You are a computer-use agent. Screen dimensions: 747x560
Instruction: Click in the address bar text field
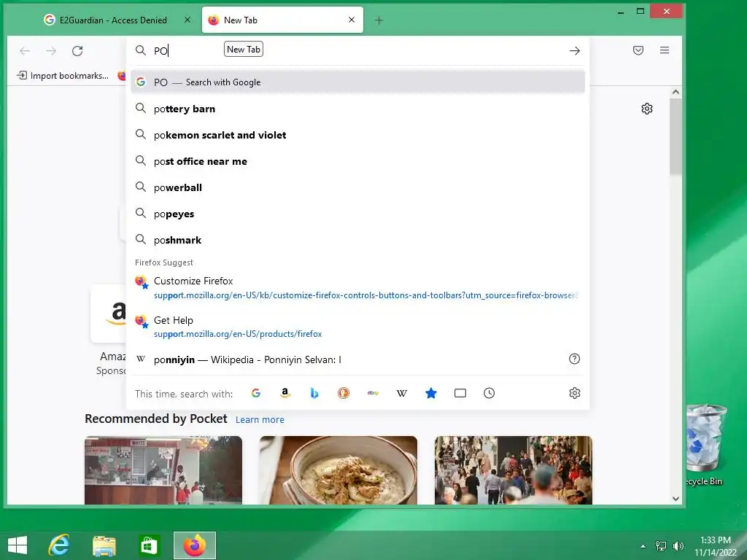(x=357, y=50)
